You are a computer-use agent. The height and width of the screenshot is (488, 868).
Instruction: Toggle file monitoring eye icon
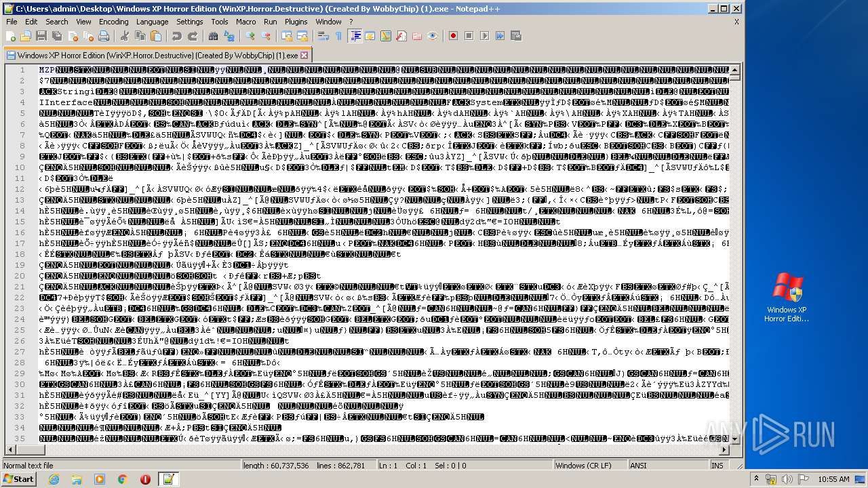pyautogui.click(x=433, y=36)
